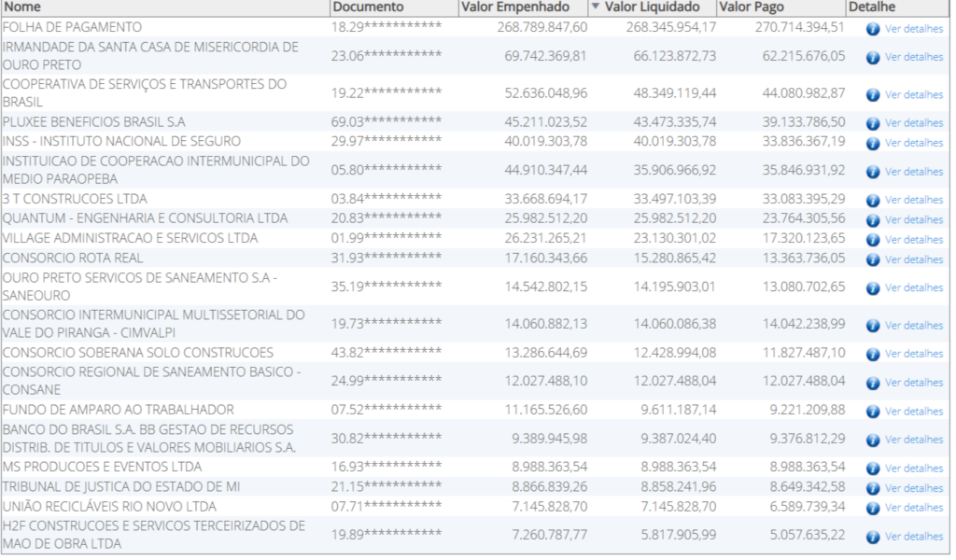Open Ver detalhes for FOLHA DE PAGAMENTO
This screenshot has width=956, height=560.
914,29
